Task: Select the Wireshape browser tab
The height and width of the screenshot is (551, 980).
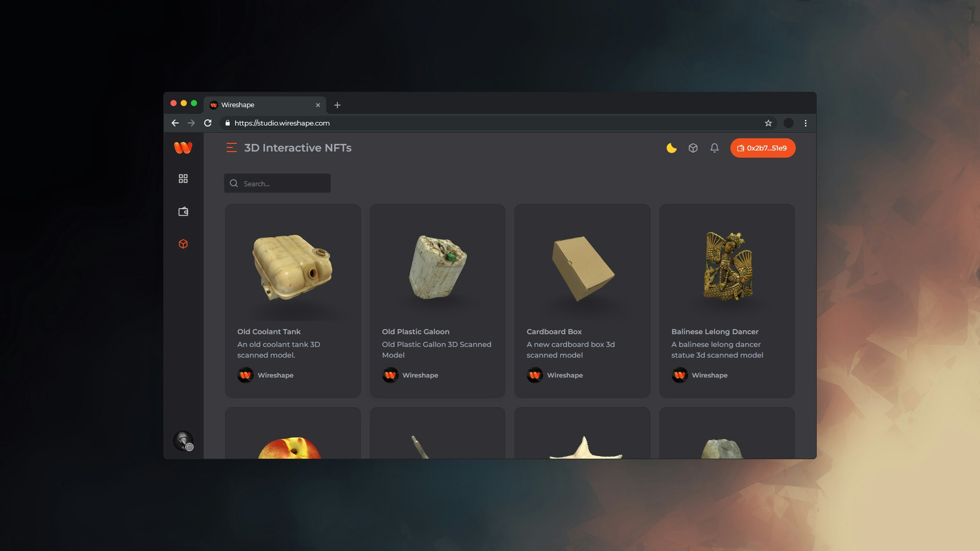Action: click(x=264, y=105)
